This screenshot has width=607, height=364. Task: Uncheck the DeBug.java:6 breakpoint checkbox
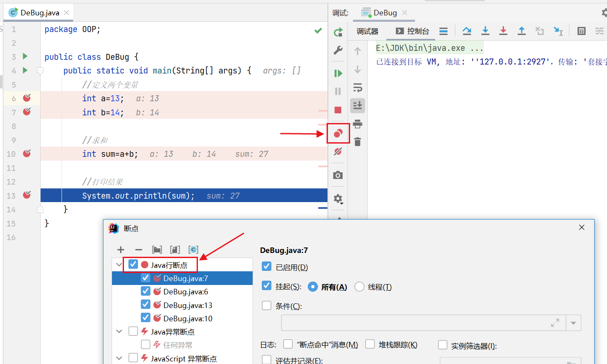[146, 291]
